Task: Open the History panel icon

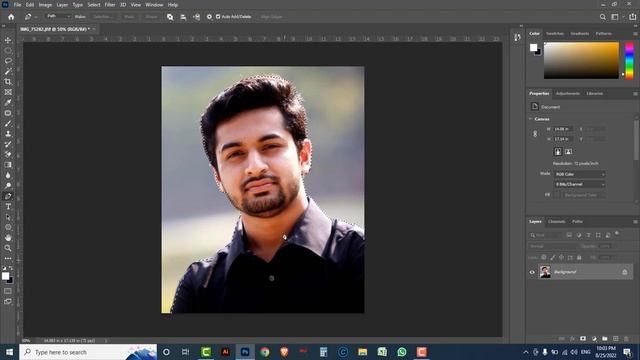Action: (518, 37)
